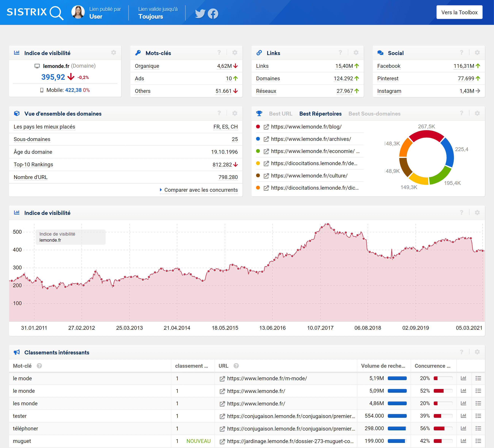Click the Organique keywords label
The width and height of the screenshot is (494, 448).
147,66
